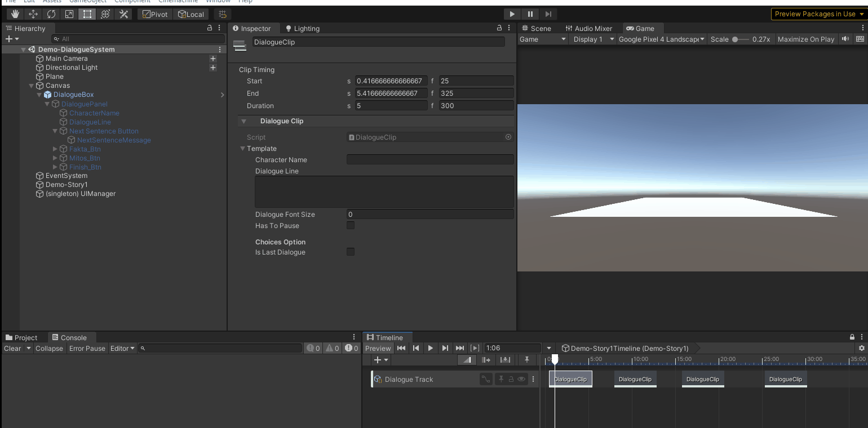
Task: Mute audio in Game view
Action: pyautogui.click(x=845, y=39)
